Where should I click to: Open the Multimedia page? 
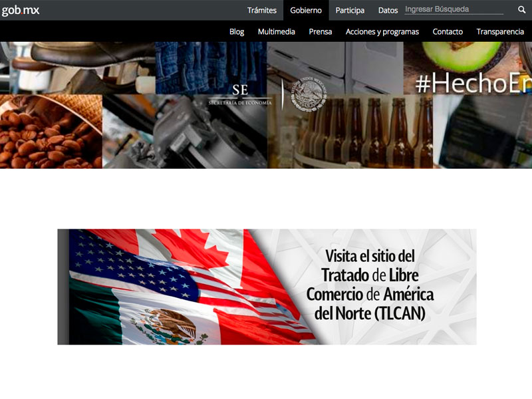pyautogui.click(x=276, y=31)
